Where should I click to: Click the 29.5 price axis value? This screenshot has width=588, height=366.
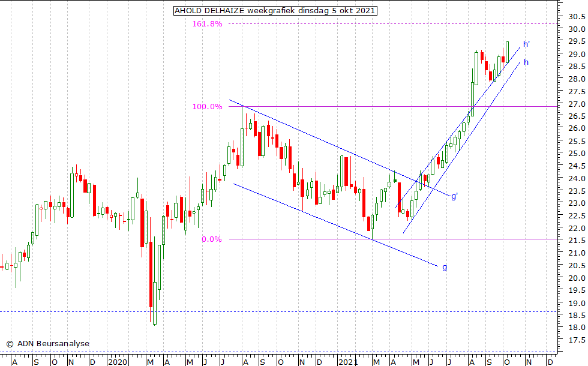(577, 41)
